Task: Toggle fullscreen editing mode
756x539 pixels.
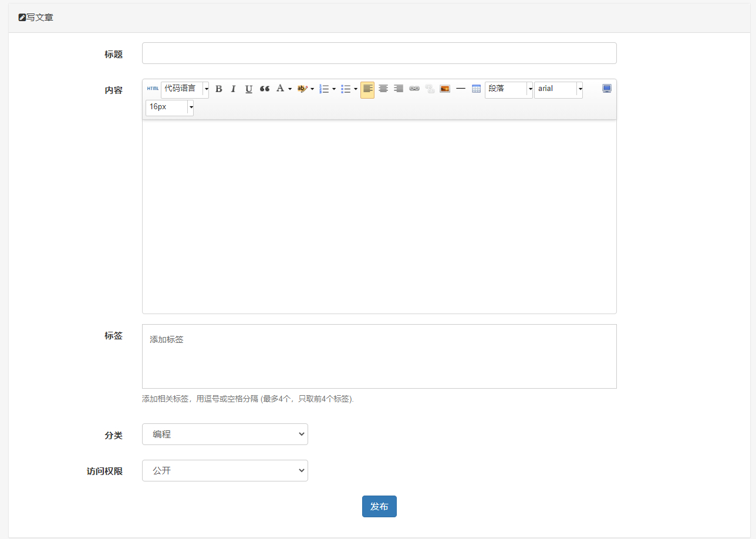Action: click(606, 89)
